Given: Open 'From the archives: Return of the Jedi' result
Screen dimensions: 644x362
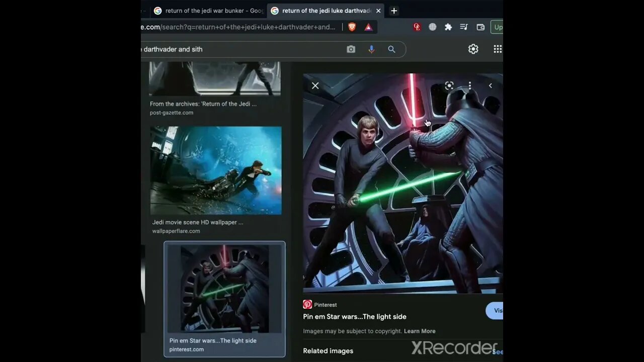Looking at the screenshot, I should 203,104.
